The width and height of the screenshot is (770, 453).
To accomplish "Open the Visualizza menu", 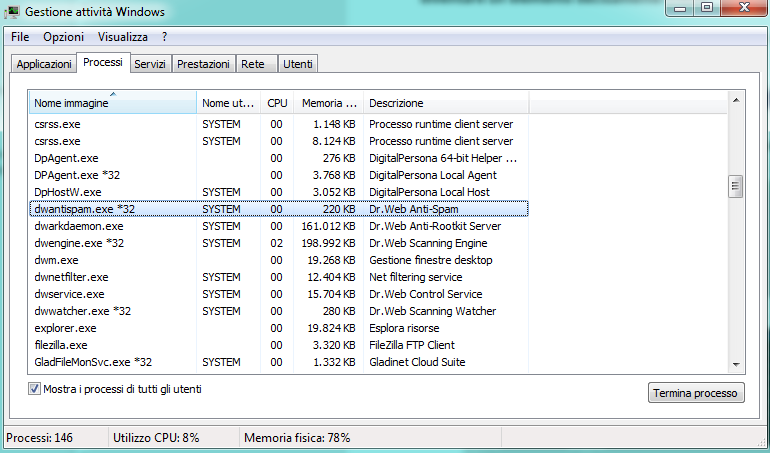I will point(123,37).
